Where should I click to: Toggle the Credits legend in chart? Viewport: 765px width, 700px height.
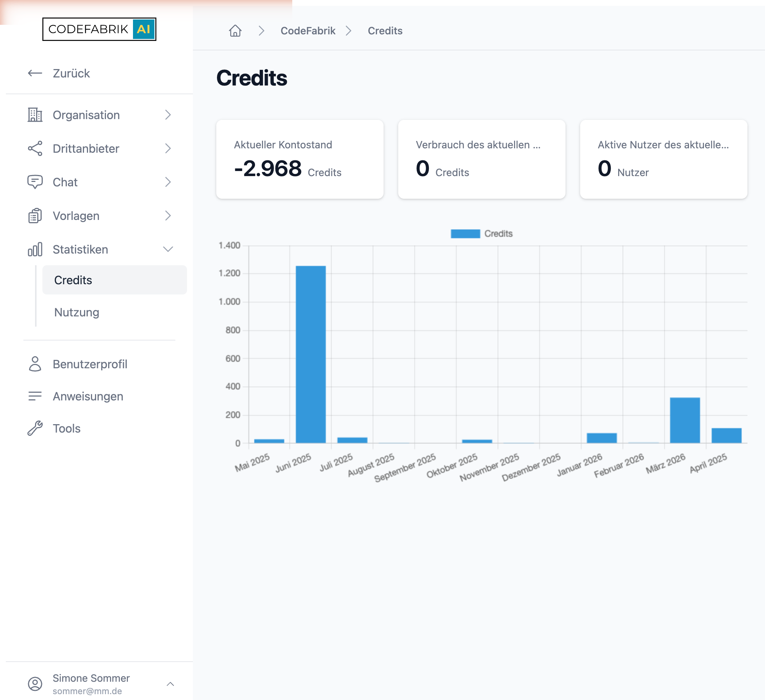482,234
